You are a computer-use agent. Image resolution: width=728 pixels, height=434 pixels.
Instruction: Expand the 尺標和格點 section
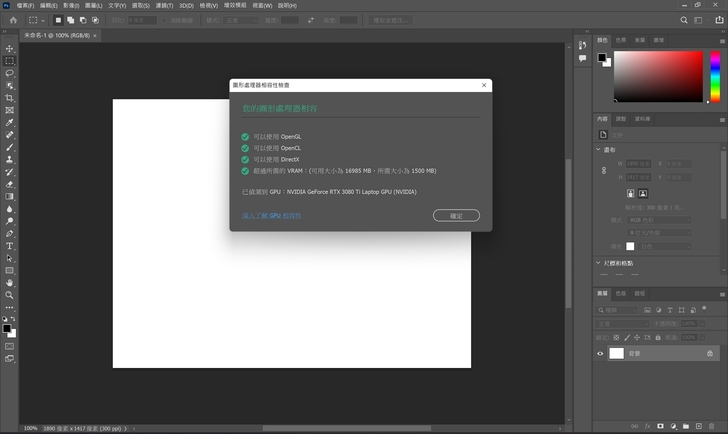pyautogui.click(x=599, y=263)
